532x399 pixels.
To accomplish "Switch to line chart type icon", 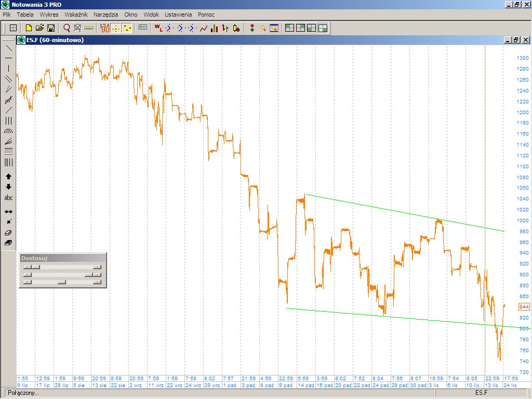I will pos(204,28).
